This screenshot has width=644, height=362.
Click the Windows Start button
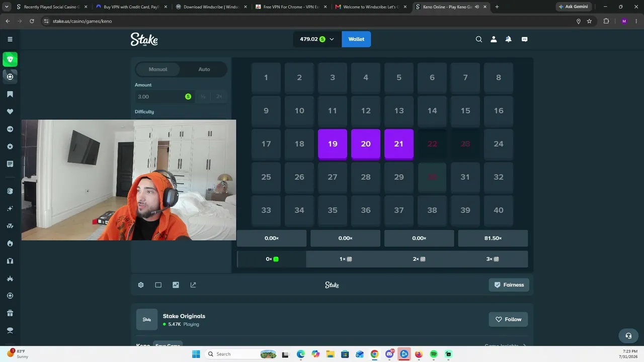coord(196,354)
